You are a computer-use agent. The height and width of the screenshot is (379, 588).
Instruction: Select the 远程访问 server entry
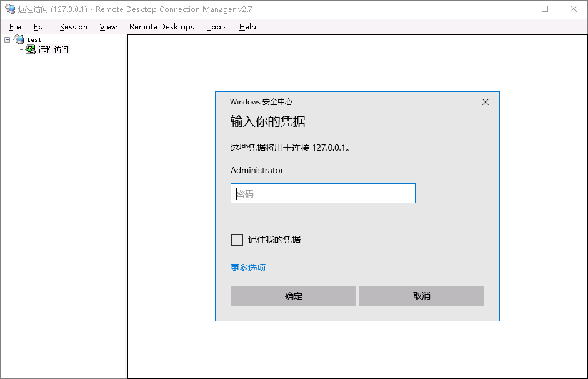click(53, 49)
